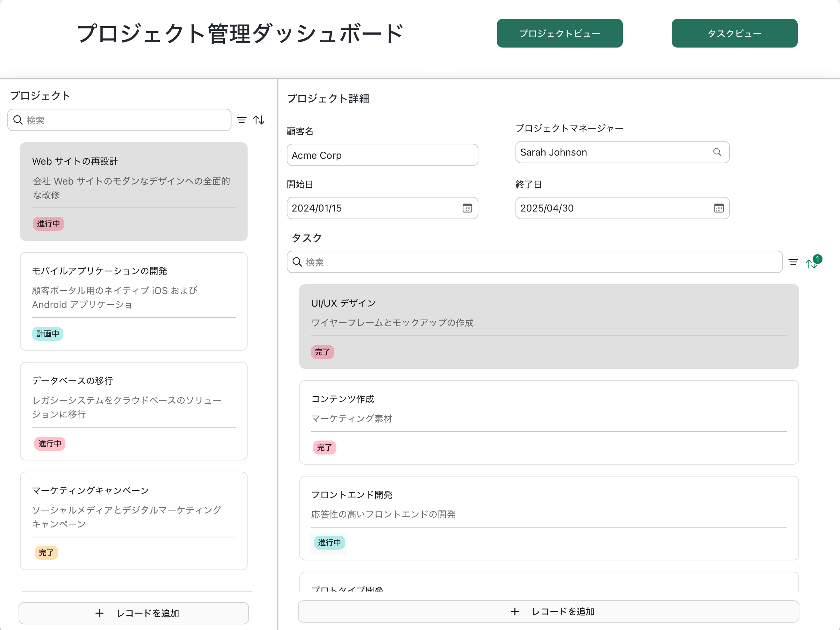This screenshot has width=840, height=630.
Task: Switch to プロジェクトビュー
Action: click(x=560, y=33)
